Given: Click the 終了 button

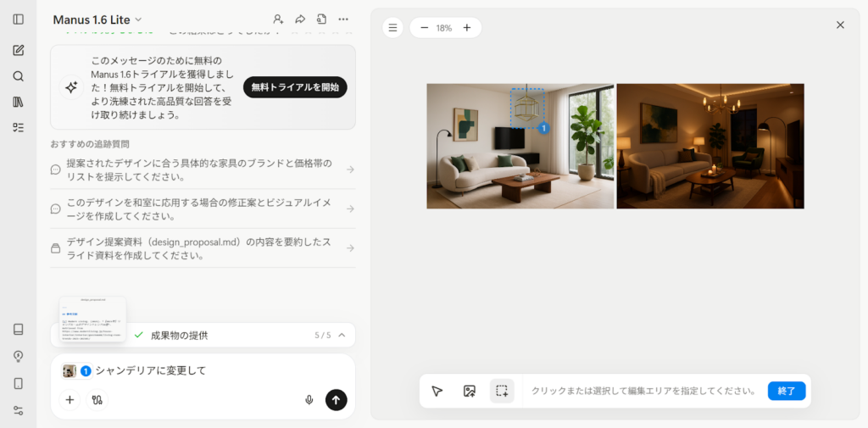Looking at the screenshot, I should 787,391.
